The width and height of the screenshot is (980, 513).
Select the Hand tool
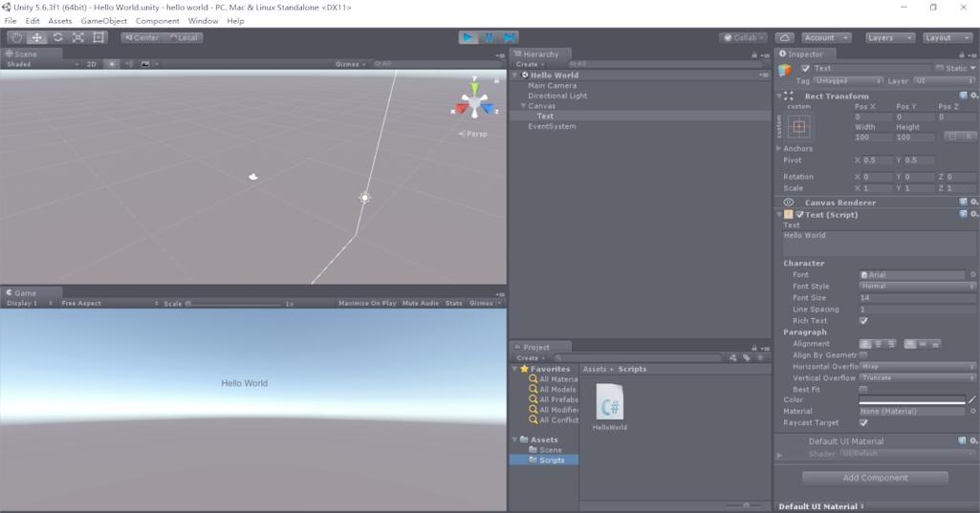coord(16,37)
